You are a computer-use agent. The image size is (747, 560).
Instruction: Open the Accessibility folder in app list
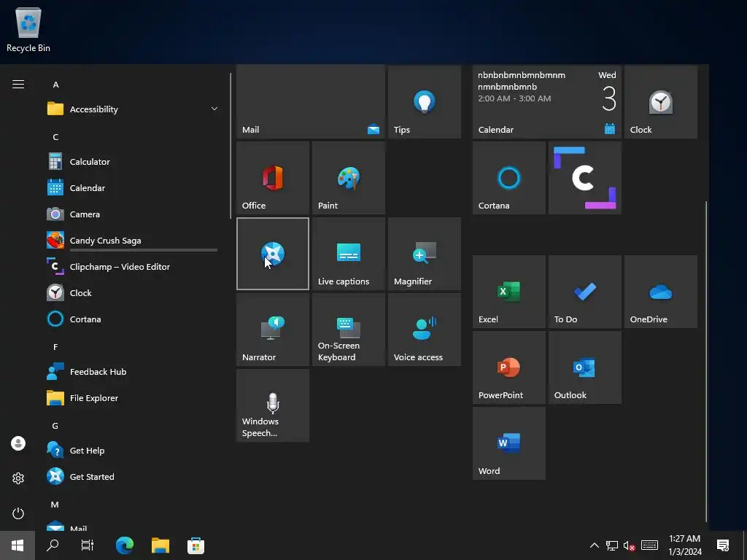tap(133, 109)
